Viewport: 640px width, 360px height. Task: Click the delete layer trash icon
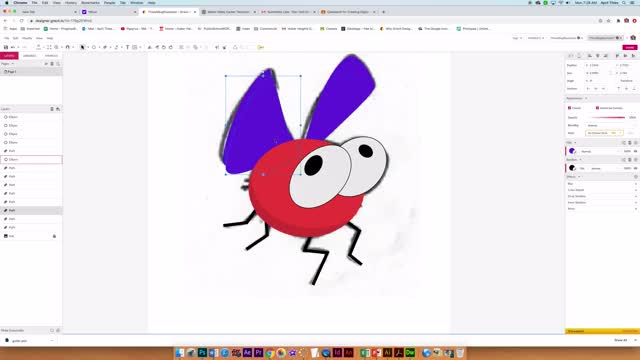(x=52, y=109)
